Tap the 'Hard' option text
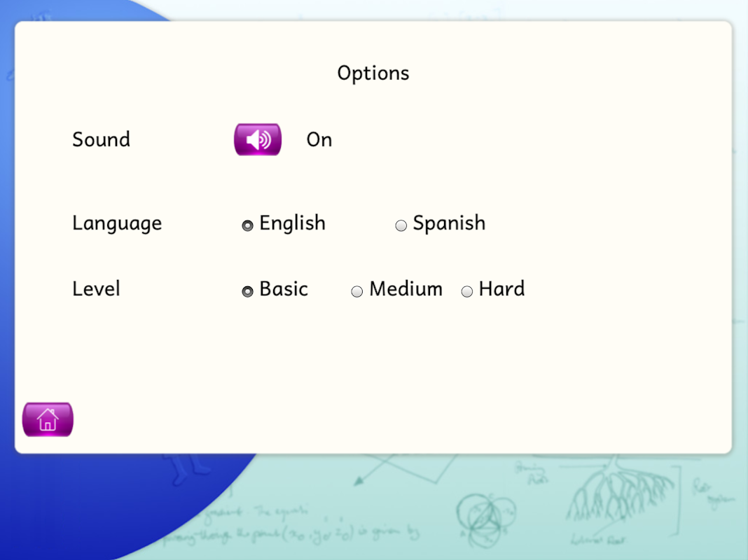The width and height of the screenshot is (748, 560). (x=501, y=288)
